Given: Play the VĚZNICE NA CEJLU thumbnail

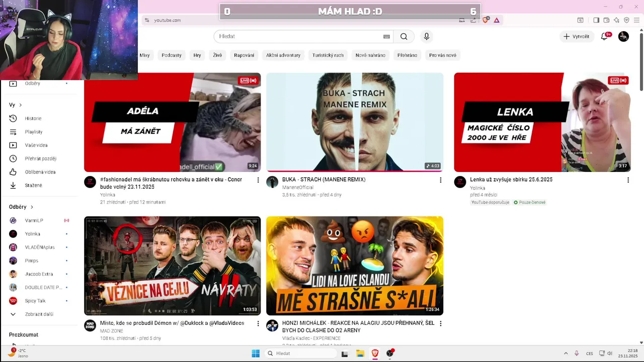Looking at the screenshot, I should click(x=172, y=266).
